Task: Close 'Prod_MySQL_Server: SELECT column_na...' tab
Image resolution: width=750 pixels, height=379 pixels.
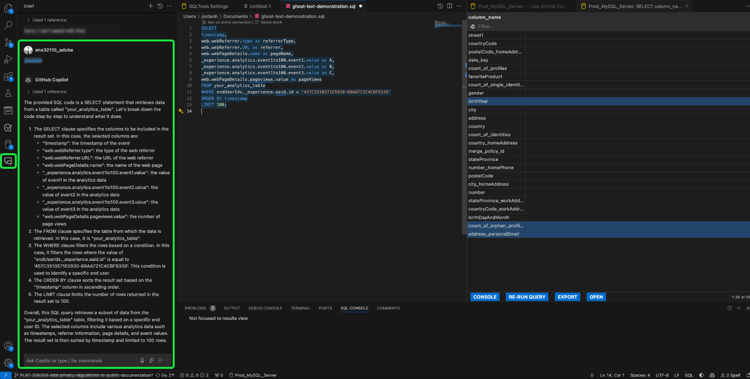Action: click(687, 6)
